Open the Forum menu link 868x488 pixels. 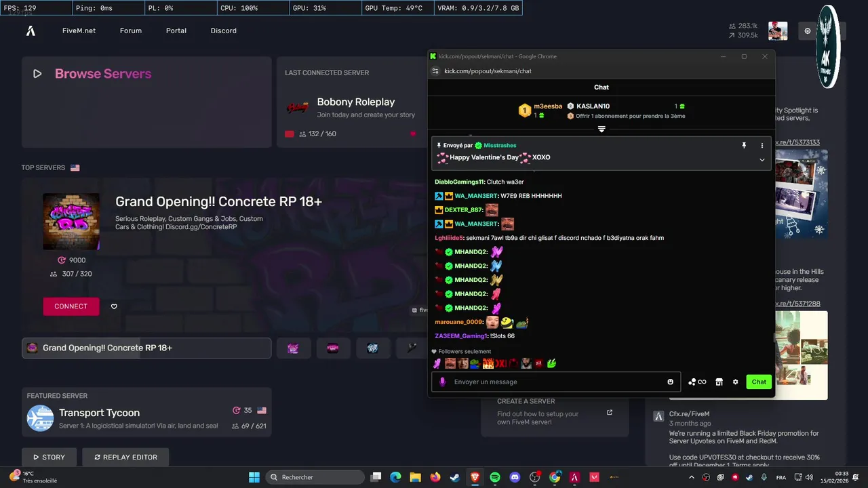(131, 30)
